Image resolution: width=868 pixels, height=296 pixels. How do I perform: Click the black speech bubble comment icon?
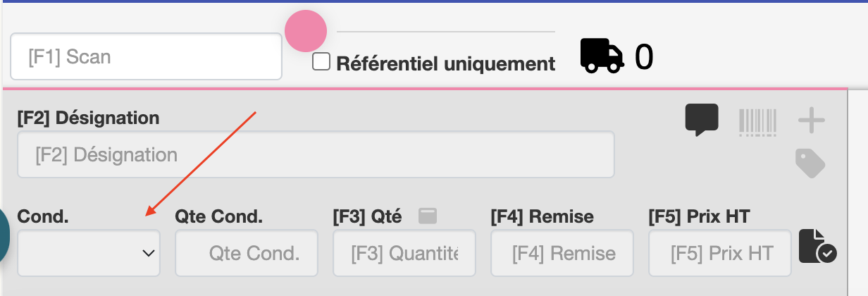click(702, 120)
